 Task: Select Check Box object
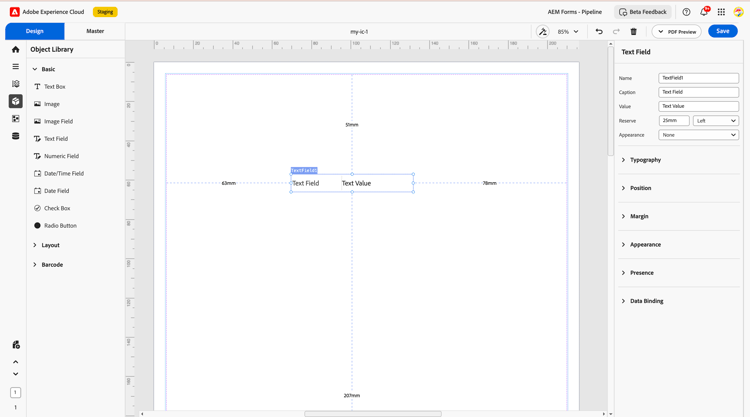coord(52,208)
